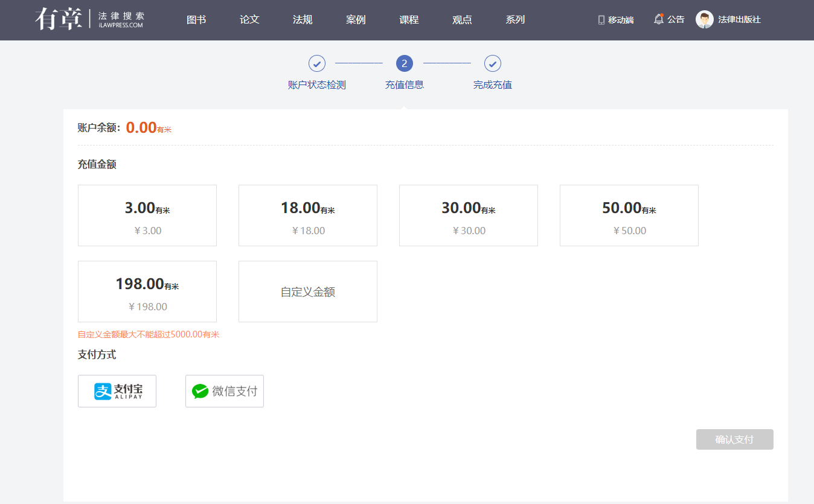Click the mobile phone 移动端 icon

[x=601, y=20]
